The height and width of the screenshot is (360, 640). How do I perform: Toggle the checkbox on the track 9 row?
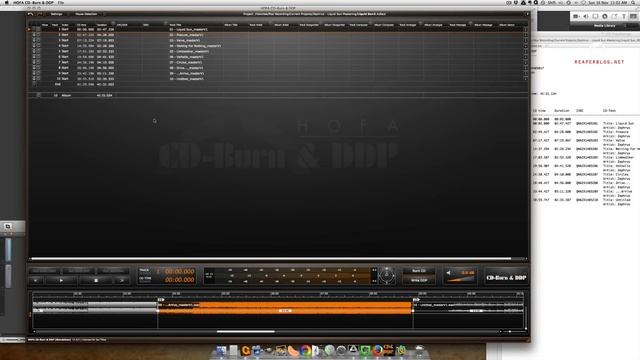pos(39,73)
